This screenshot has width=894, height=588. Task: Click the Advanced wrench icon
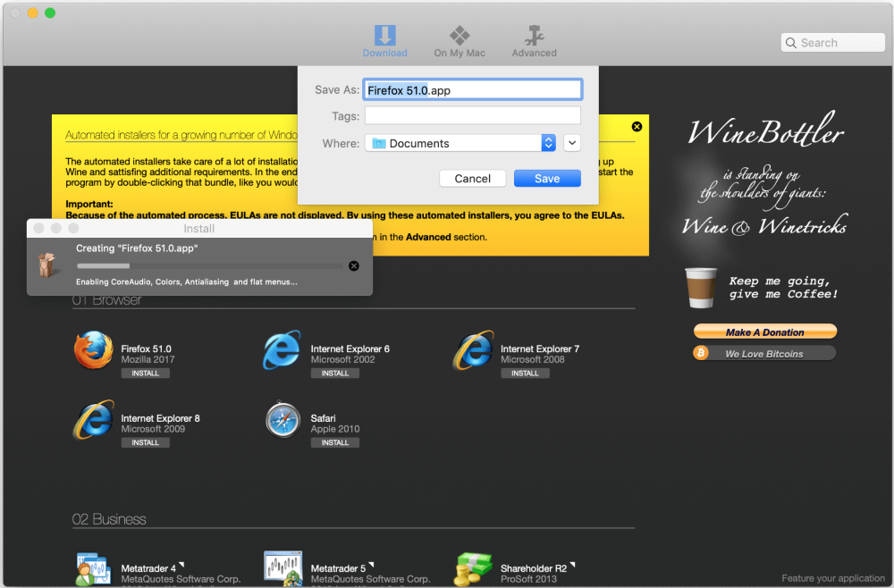[534, 36]
